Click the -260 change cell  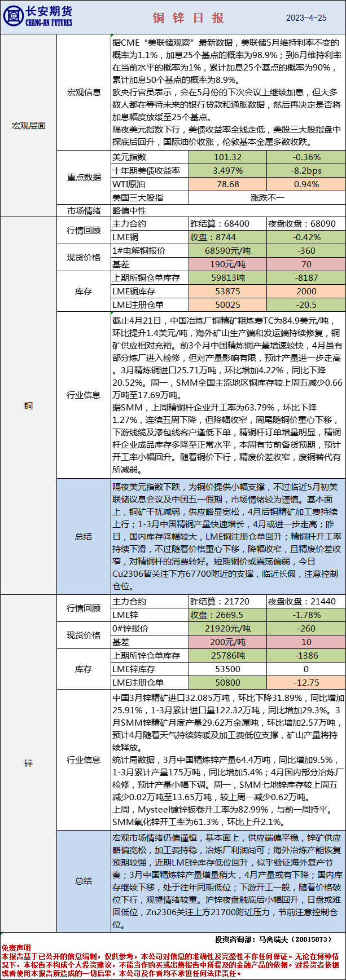[x=306, y=628]
